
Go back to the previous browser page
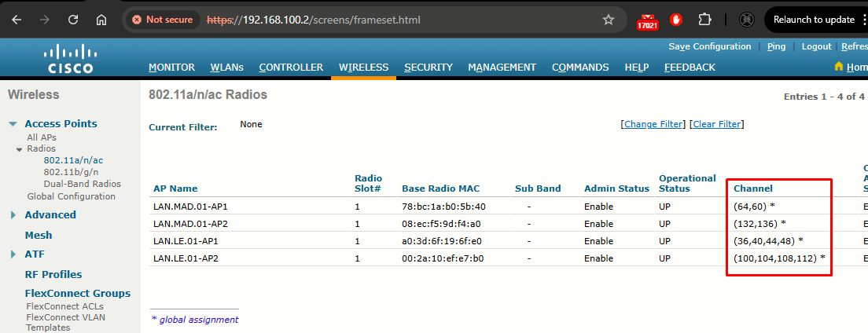[x=17, y=20]
